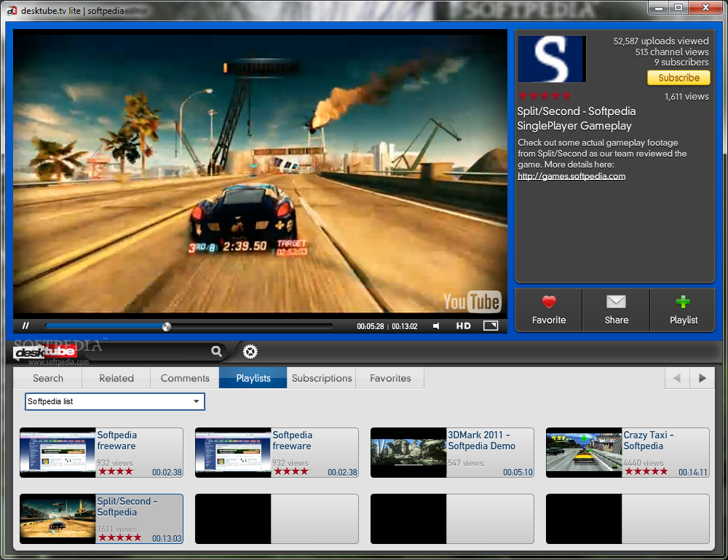Click the 00:13:02 total duration text
This screenshot has width=728, height=560.
coord(404,326)
